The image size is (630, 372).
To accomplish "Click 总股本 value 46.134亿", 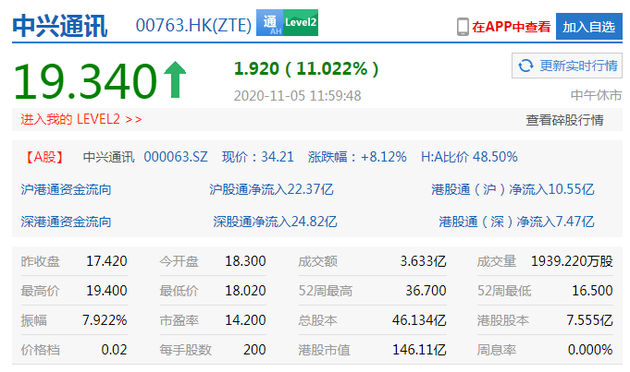I will [x=419, y=320].
